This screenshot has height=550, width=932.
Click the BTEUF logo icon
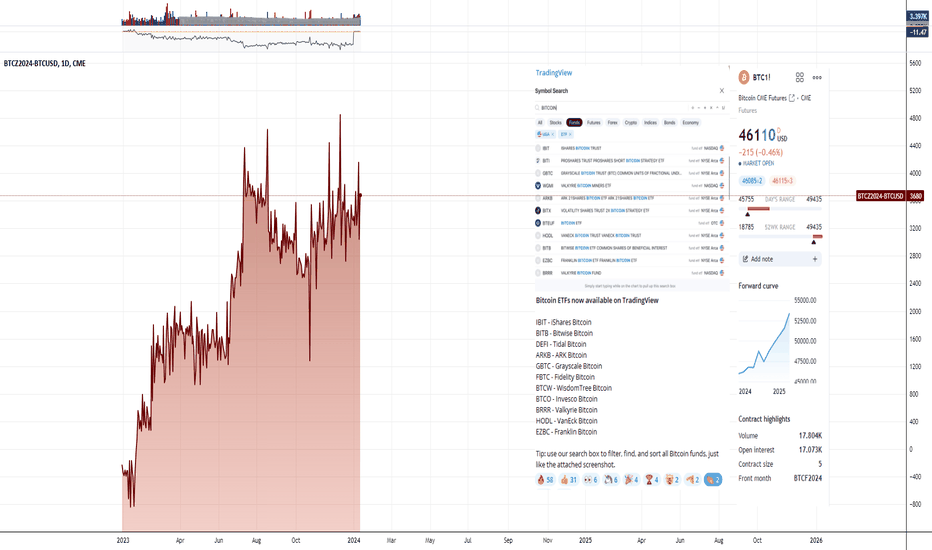click(x=538, y=223)
